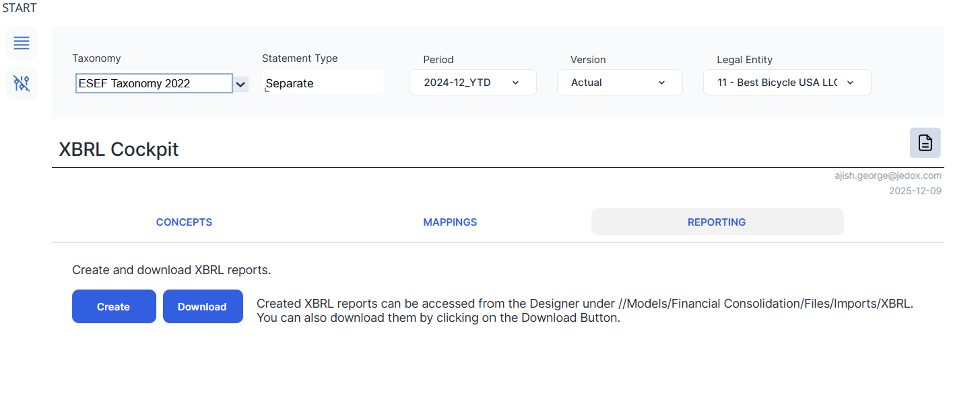Screen dimensions: 980x393
Task: Toggle the filter settings icon in sidebar
Action: point(21,83)
